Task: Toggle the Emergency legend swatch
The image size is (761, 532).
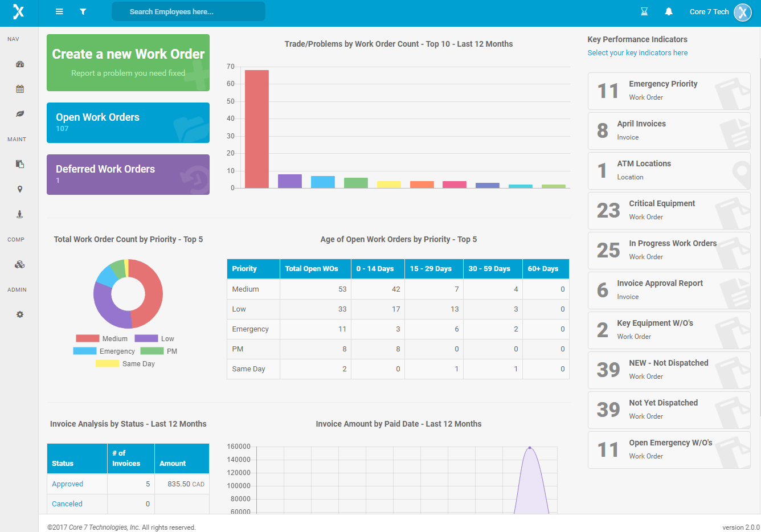Action: point(85,351)
